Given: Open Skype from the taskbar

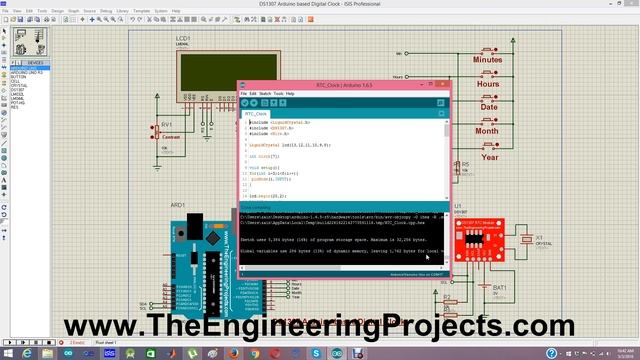Looking at the screenshot, I should pyautogui.click(x=316, y=353).
